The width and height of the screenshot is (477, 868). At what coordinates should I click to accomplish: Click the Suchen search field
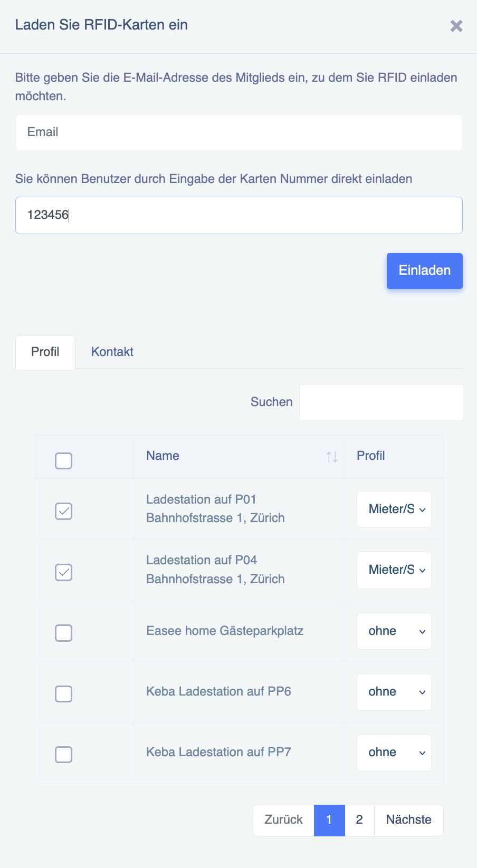click(x=381, y=402)
